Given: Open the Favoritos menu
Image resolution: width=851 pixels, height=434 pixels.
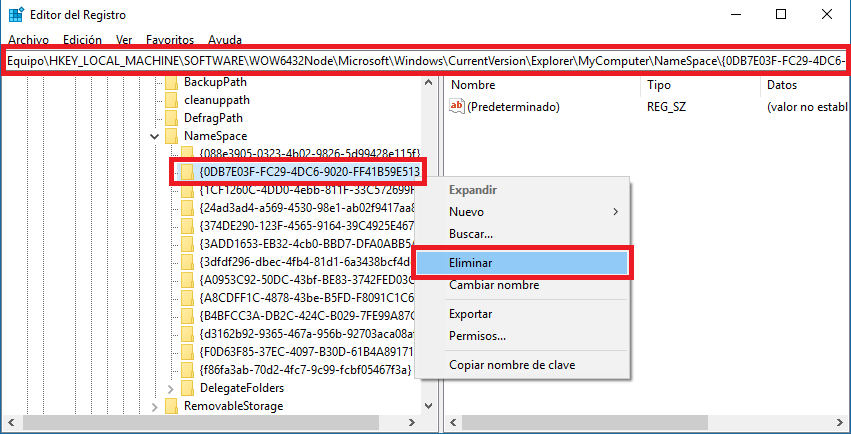Looking at the screenshot, I should click(x=170, y=40).
